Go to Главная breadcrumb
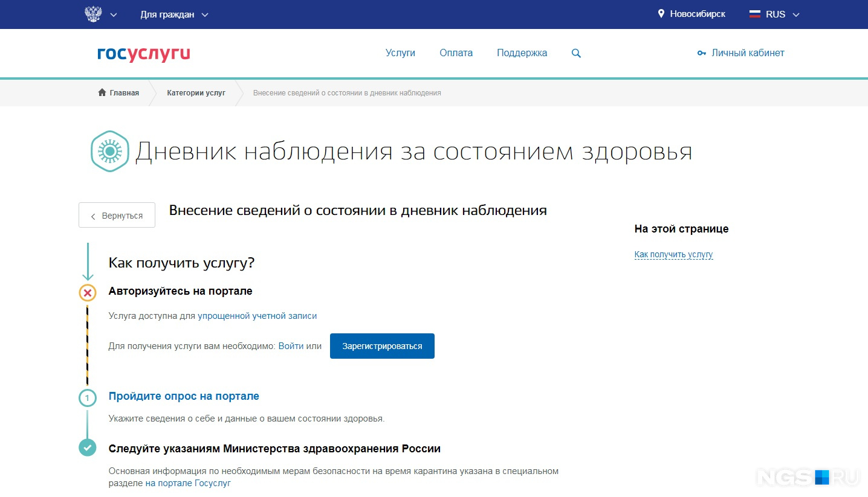 [x=125, y=93]
